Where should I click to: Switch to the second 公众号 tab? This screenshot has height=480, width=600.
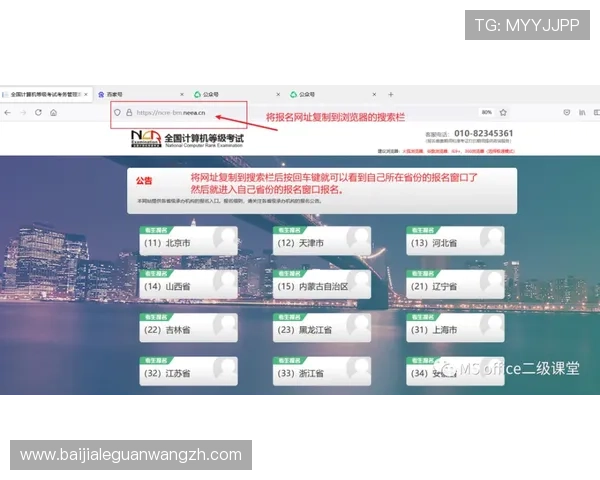pos(333,95)
